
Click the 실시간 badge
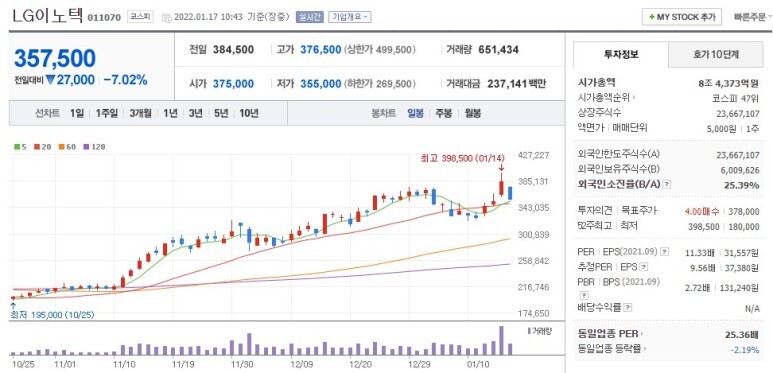point(310,17)
